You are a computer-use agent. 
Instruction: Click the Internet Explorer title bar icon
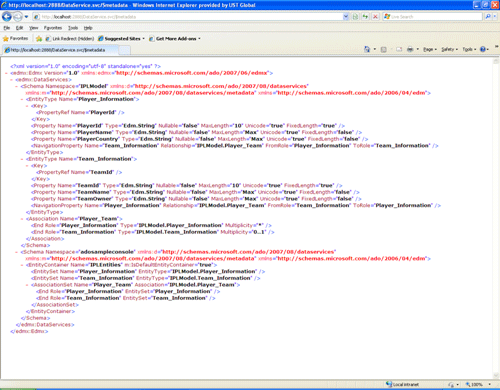pyautogui.click(x=4, y=5)
